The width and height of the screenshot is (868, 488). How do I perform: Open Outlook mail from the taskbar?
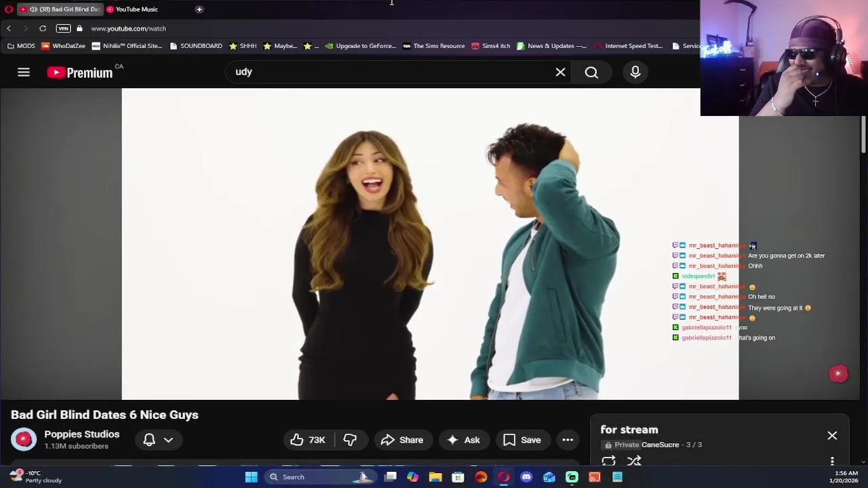(549, 477)
